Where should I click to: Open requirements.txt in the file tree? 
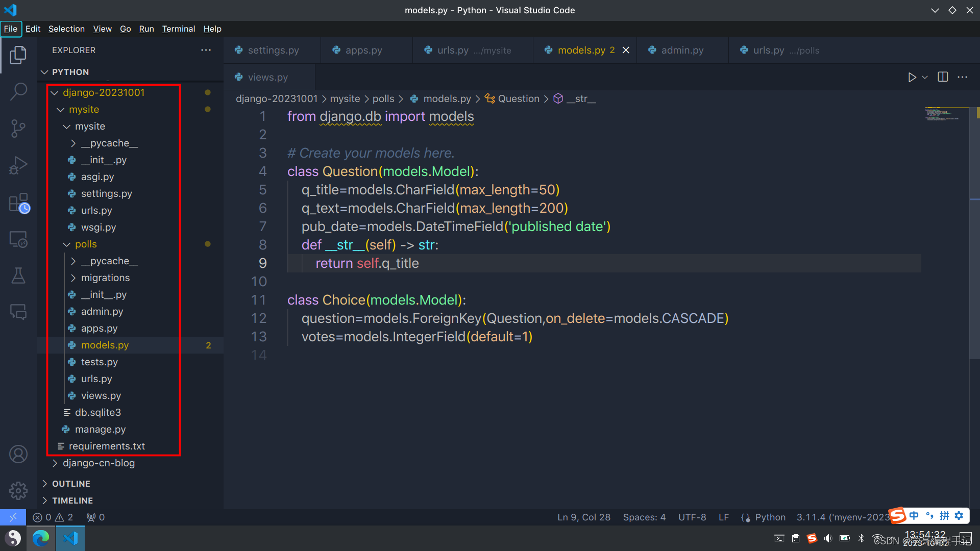tap(107, 446)
